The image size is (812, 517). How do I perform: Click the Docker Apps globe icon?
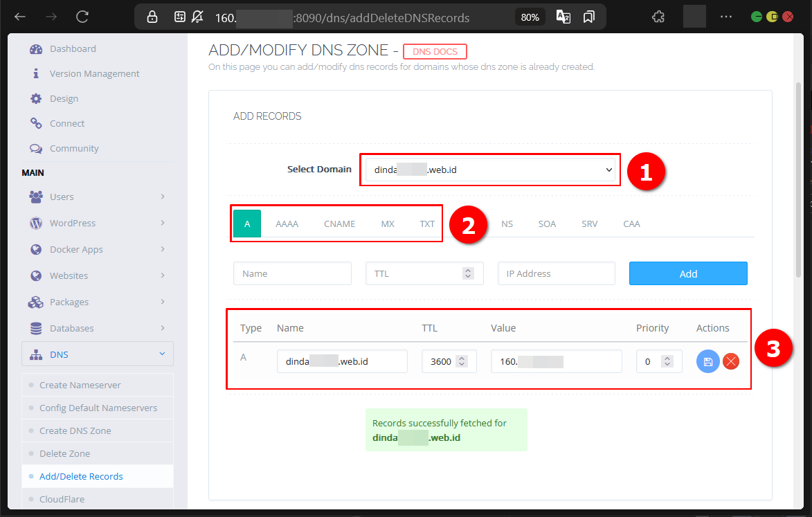(x=36, y=249)
